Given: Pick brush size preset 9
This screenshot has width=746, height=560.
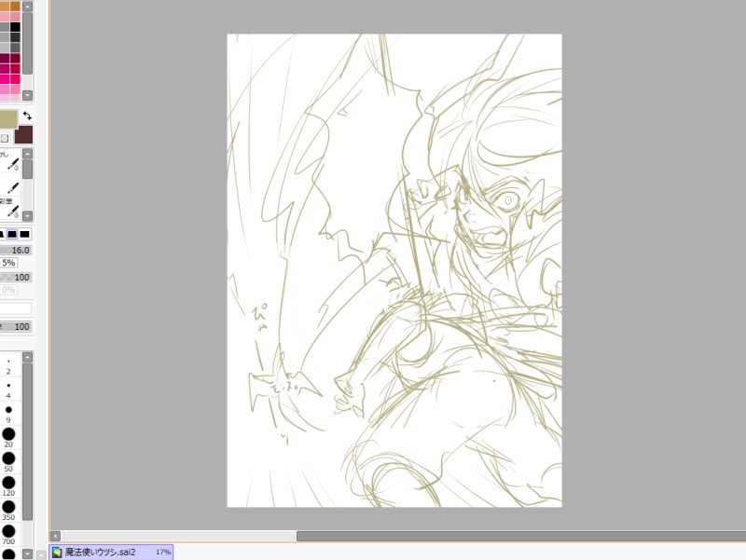Looking at the screenshot, I should click(x=8, y=414).
